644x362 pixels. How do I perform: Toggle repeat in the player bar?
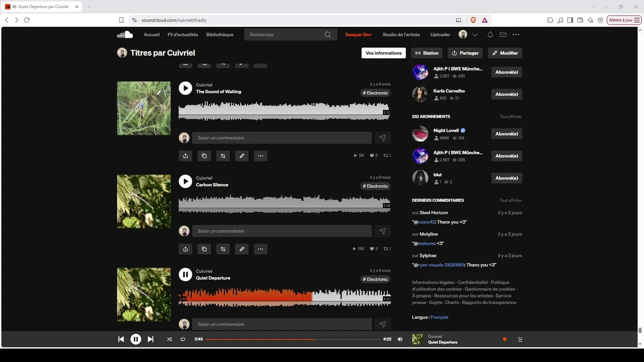pos(183,339)
